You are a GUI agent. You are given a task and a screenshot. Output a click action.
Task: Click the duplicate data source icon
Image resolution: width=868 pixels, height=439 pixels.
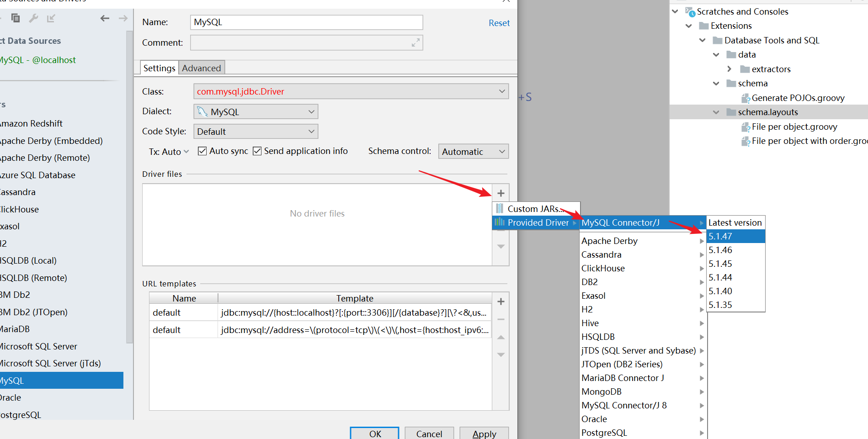pyautogui.click(x=16, y=18)
